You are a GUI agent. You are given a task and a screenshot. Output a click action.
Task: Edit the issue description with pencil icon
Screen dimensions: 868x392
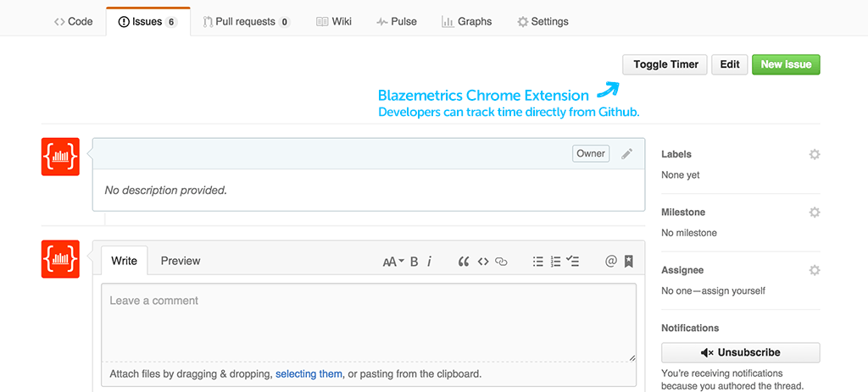tap(627, 153)
